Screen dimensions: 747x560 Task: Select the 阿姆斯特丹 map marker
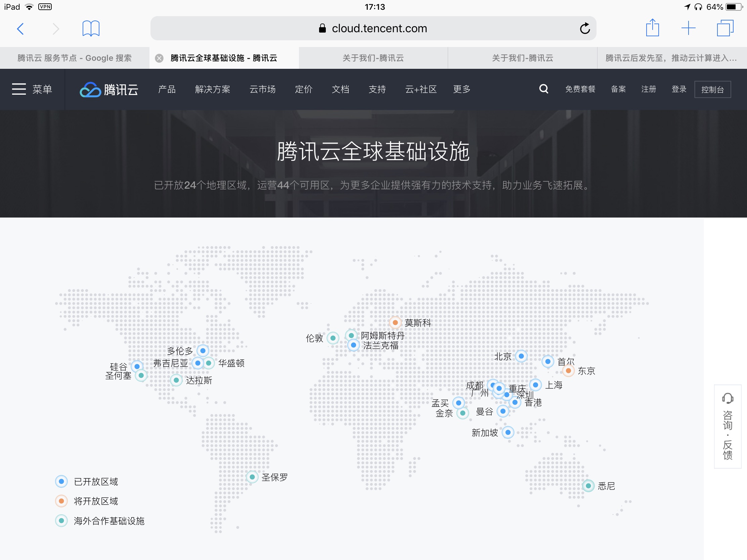coord(351,335)
